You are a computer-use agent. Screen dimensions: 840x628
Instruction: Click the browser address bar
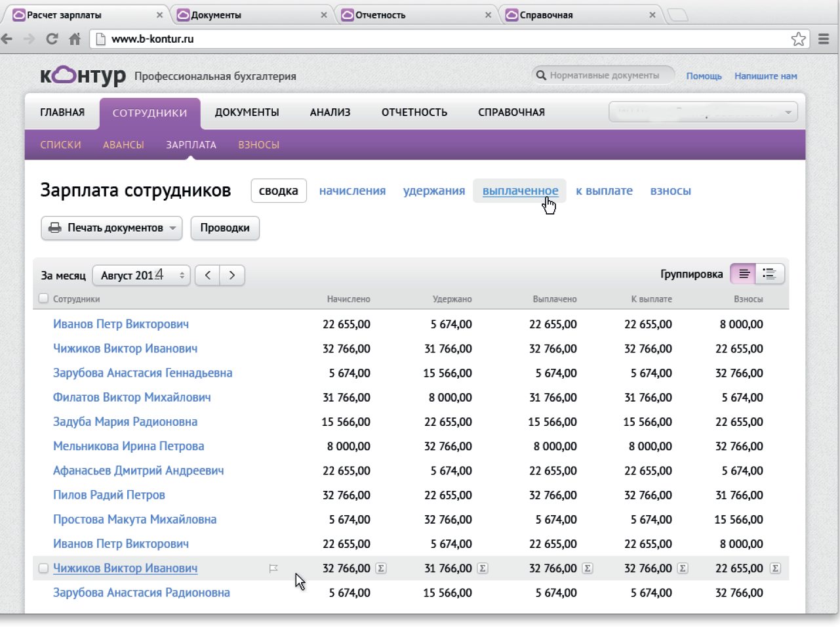coord(449,39)
